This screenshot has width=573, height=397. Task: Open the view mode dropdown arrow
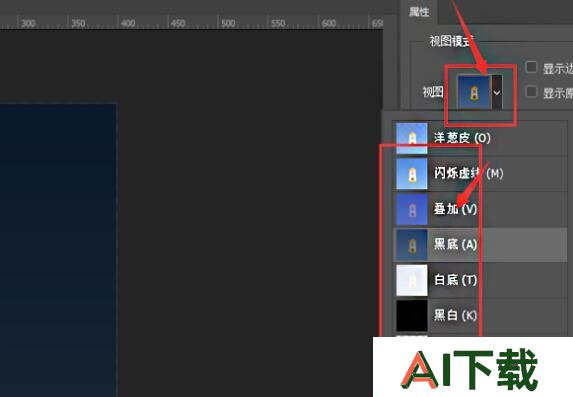497,92
